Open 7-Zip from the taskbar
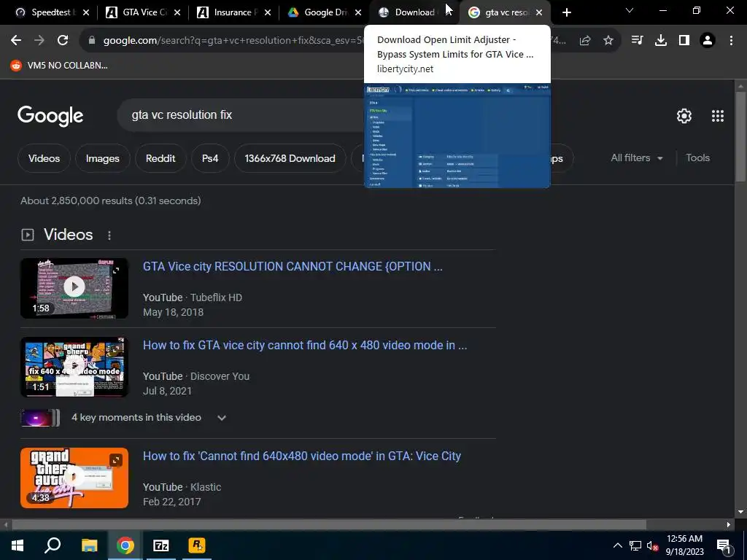 pos(161,545)
